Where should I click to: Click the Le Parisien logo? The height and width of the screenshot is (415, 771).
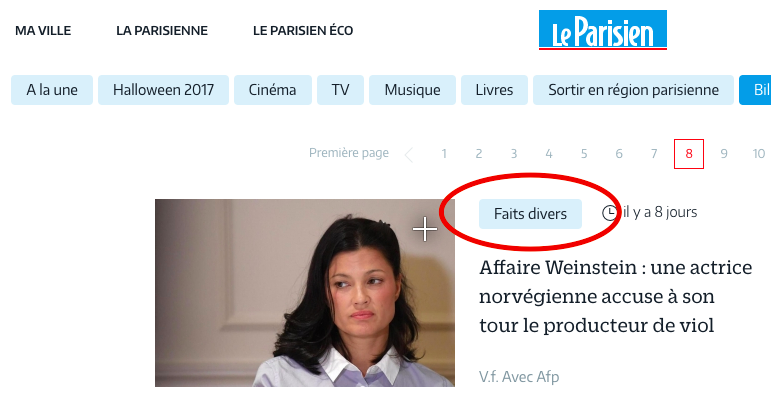tap(602, 30)
